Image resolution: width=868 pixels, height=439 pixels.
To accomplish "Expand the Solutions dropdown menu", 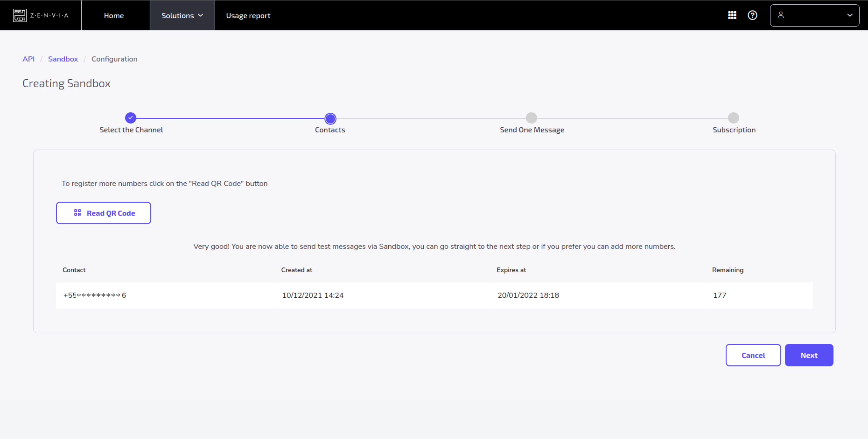I will [182, 15].
